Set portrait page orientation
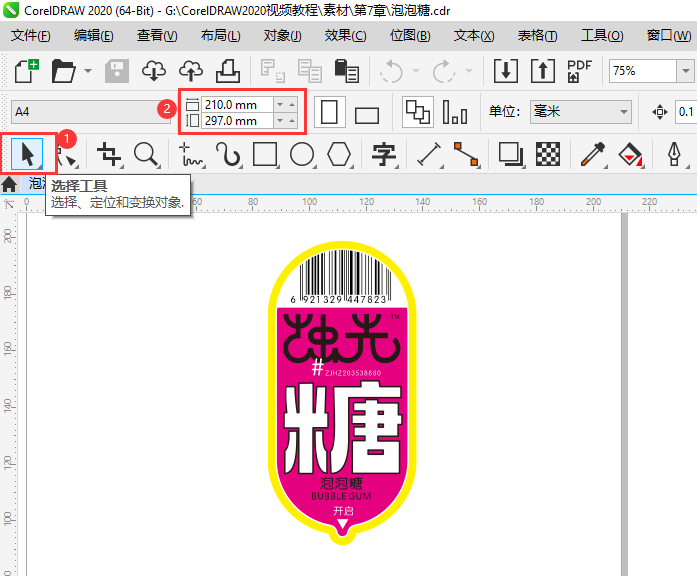Screen dimensions: 697x576 pyautogui.click(x=329, y=112)
